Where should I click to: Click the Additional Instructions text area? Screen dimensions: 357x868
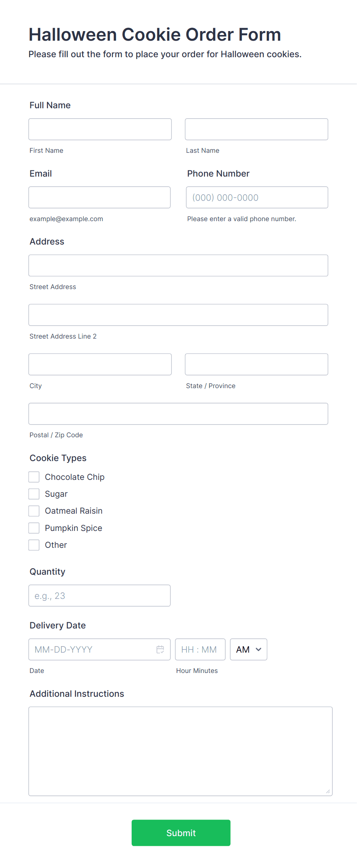click(x=180, y=751)
